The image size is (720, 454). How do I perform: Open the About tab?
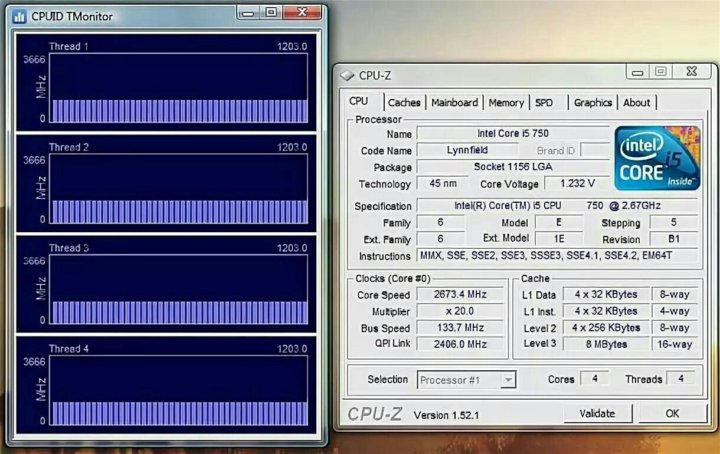click(x=636, y=102)
